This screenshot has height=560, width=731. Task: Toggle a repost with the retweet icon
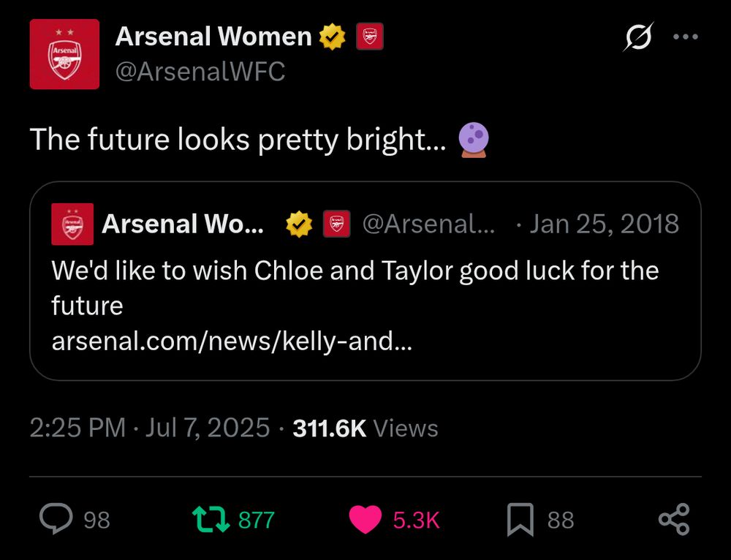(214, 519)
